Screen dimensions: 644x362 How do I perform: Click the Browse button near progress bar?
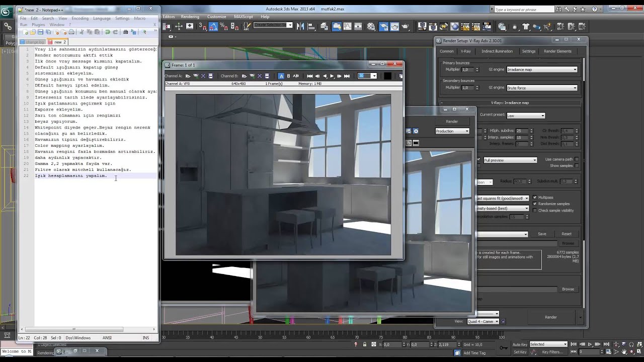click(568, 289)
